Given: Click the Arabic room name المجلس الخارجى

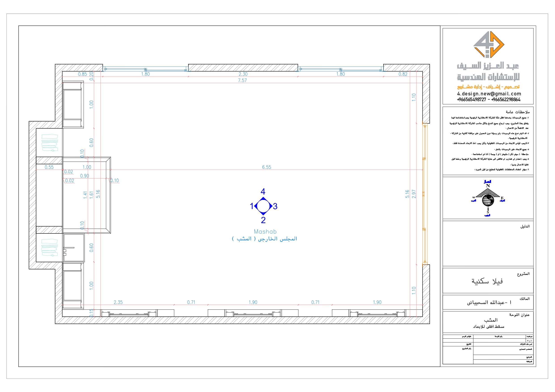Looking at the screenshot, I should (265, 239).
